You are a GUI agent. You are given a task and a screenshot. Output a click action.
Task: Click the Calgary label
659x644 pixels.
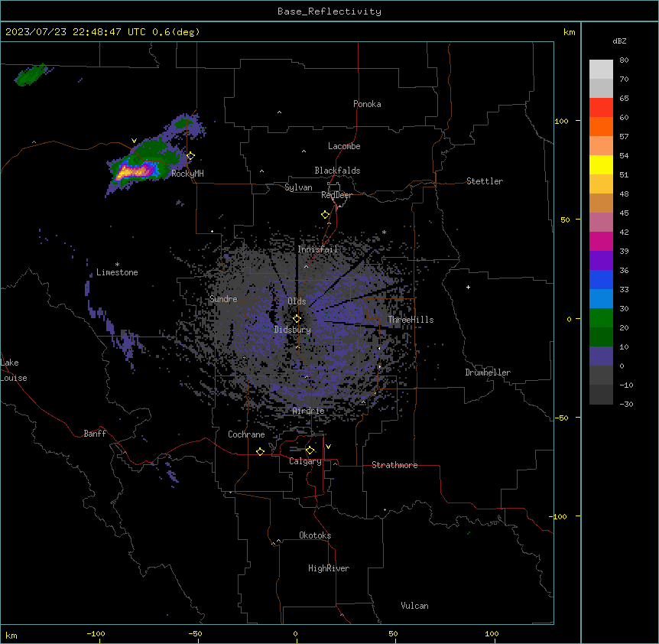[x=305, y=461]
